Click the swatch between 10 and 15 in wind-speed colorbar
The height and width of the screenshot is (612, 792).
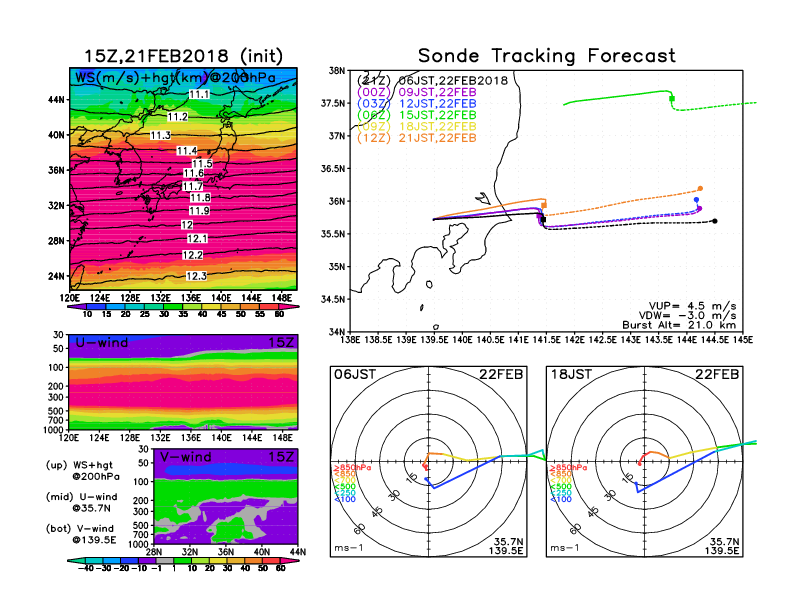tap(96, 306)
